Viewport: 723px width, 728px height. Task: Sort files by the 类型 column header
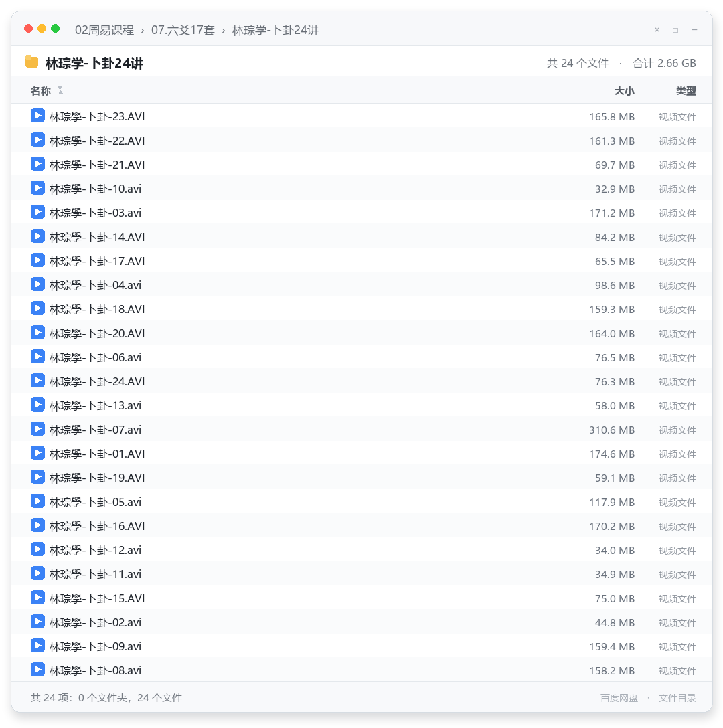686,91
